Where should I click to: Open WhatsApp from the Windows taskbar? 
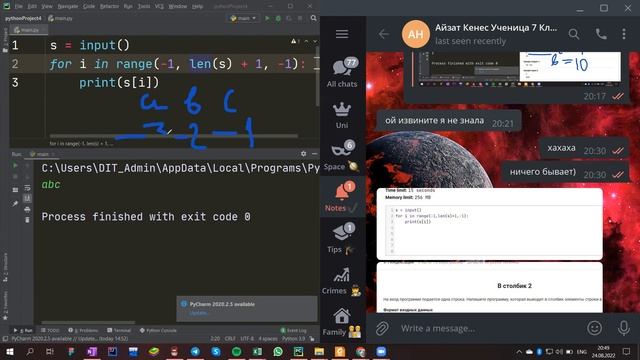pyautogui.click(x=278, y=351)
